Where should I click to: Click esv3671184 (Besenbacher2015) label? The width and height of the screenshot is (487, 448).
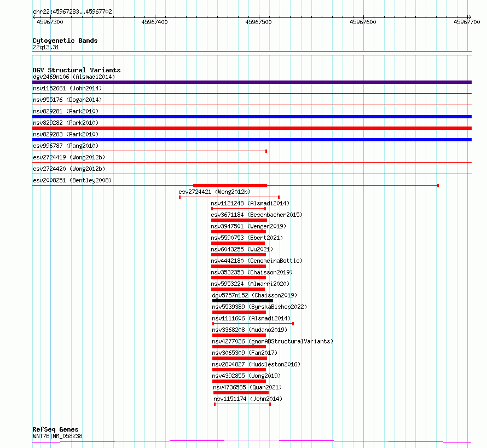click(x=257, y=215)
